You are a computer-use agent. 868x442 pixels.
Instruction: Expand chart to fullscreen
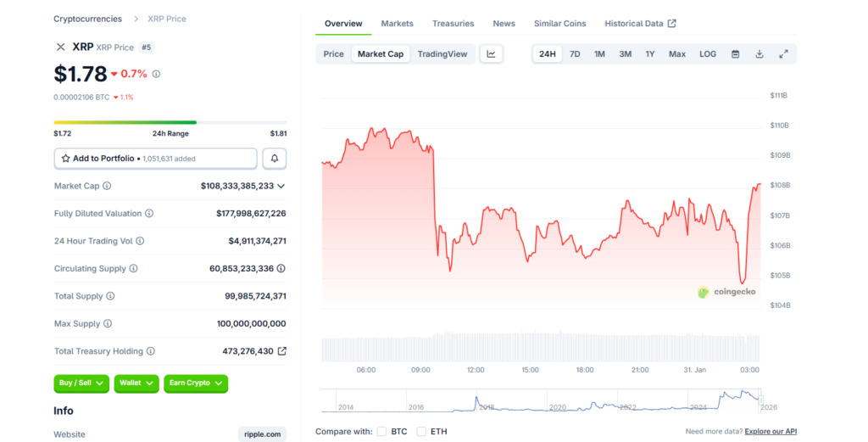tap(783, 54)
